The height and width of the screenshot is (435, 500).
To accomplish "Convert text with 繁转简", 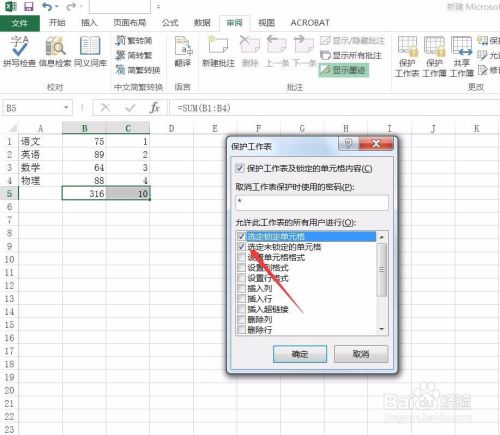I will 134,40.
